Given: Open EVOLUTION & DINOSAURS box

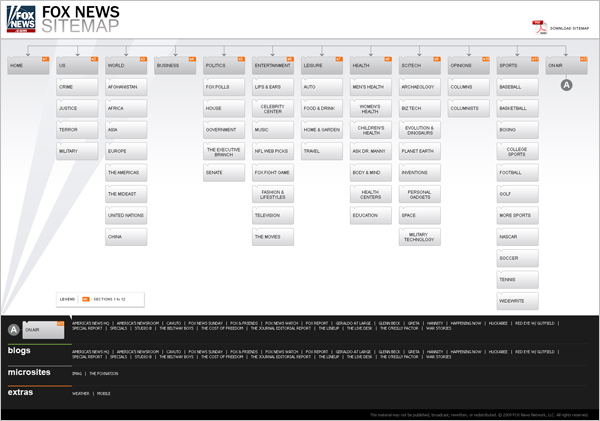Looking at the screenshot, I should coord(420,130).
